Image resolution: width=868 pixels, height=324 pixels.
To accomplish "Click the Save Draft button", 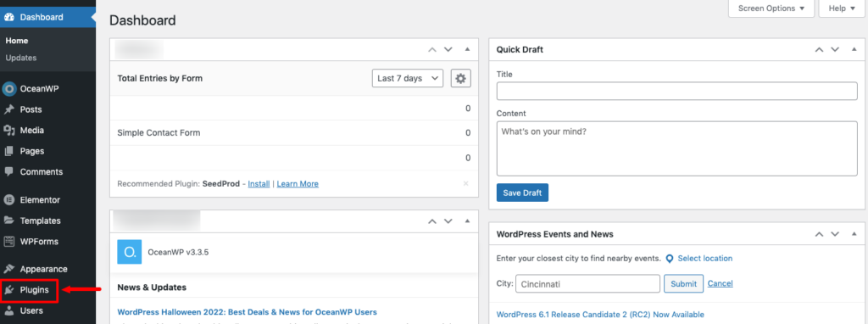I will [x=522, y=193].
